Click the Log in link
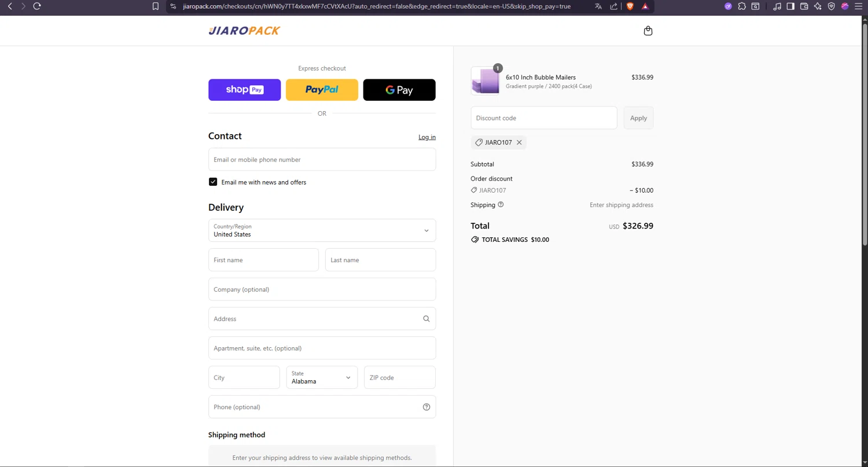Image resolution: width=868 pixels, height=467 pixels. [x=427, y=137]
